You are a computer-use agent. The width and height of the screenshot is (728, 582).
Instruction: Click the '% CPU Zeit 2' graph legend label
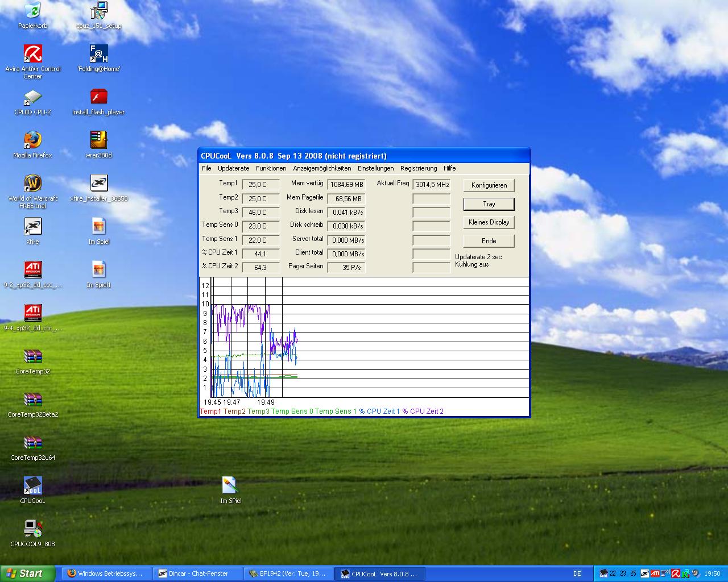(x=423, y=411)
